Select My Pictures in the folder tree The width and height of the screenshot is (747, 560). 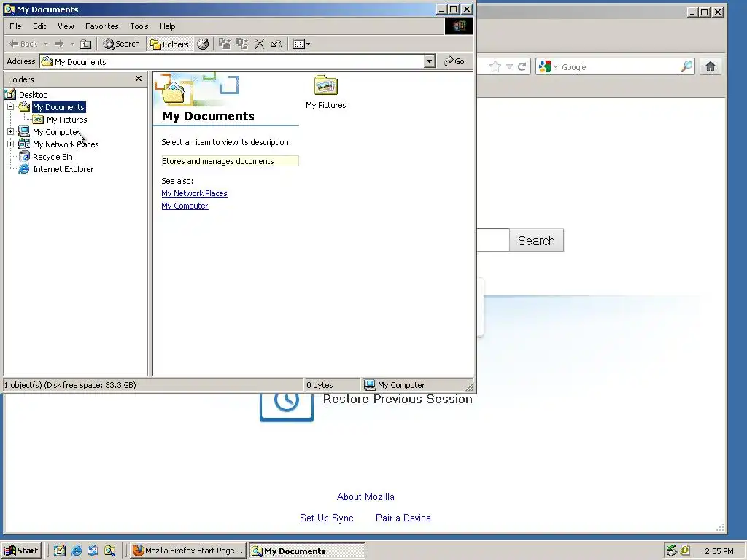pos(66,120)
